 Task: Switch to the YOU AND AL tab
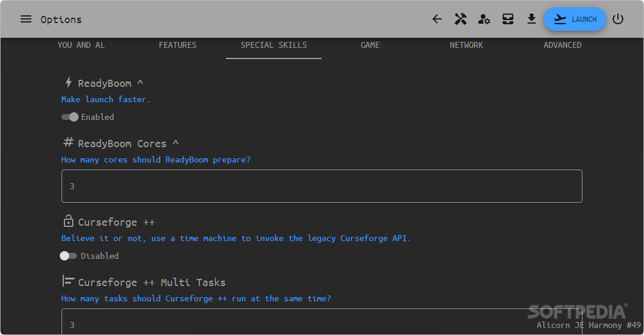[x=82, y=45]
